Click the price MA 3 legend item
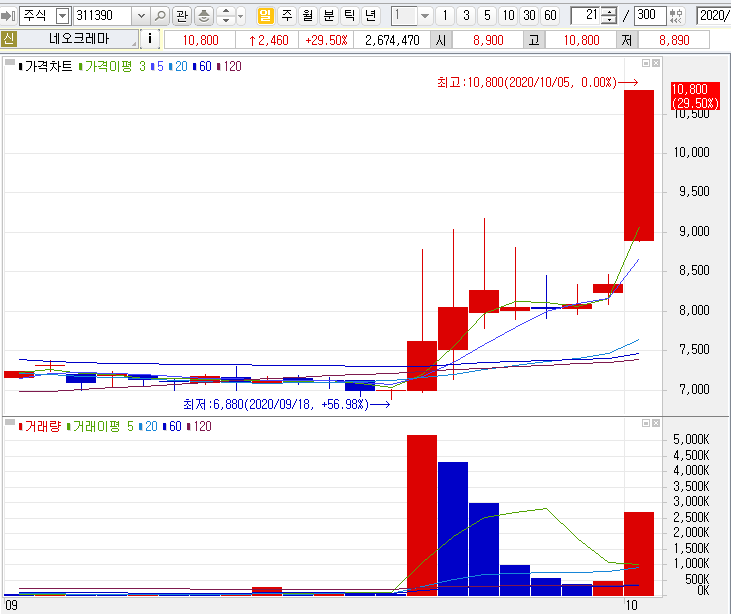 pos(142,66)
